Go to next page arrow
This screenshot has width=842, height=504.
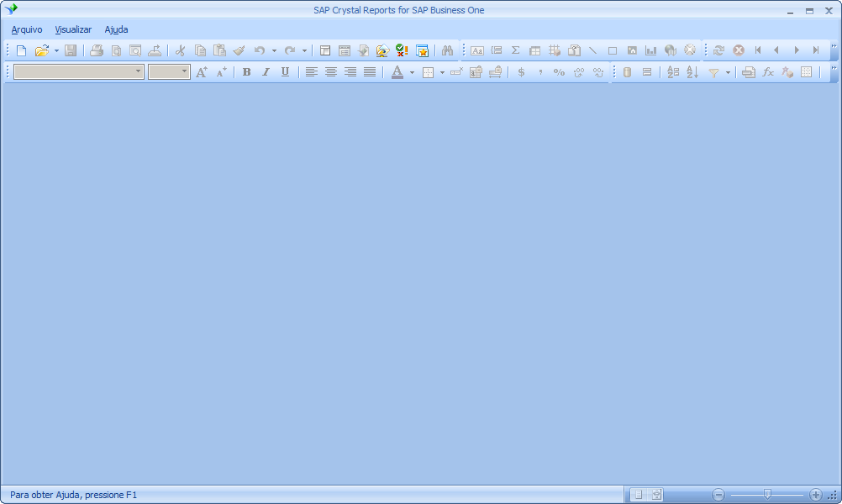pos(797,50)
